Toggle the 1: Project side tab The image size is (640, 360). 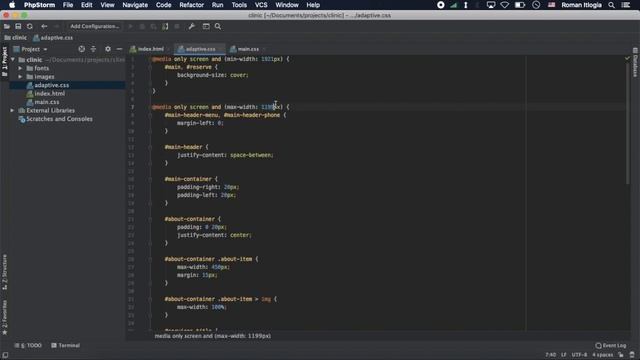point(4,61)
